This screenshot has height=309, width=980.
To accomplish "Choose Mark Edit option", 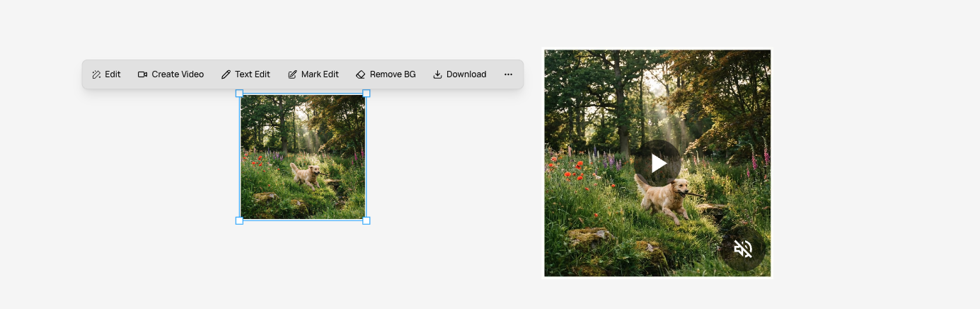I will [313, 74].
